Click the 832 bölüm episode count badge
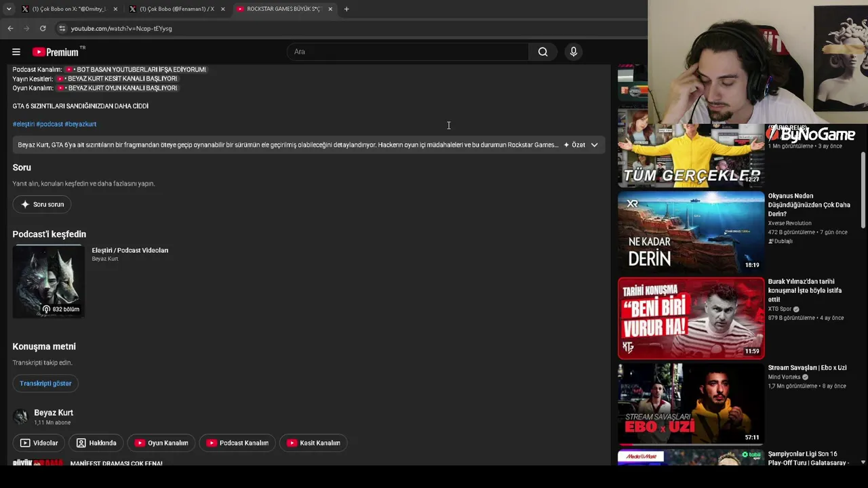This screenshot has height=488, width=868. (61, 309)
